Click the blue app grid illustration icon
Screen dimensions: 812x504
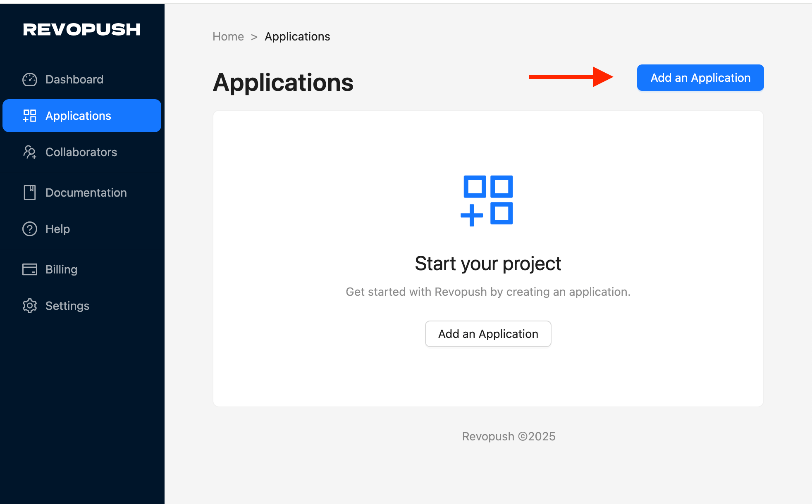pos(487,200)
